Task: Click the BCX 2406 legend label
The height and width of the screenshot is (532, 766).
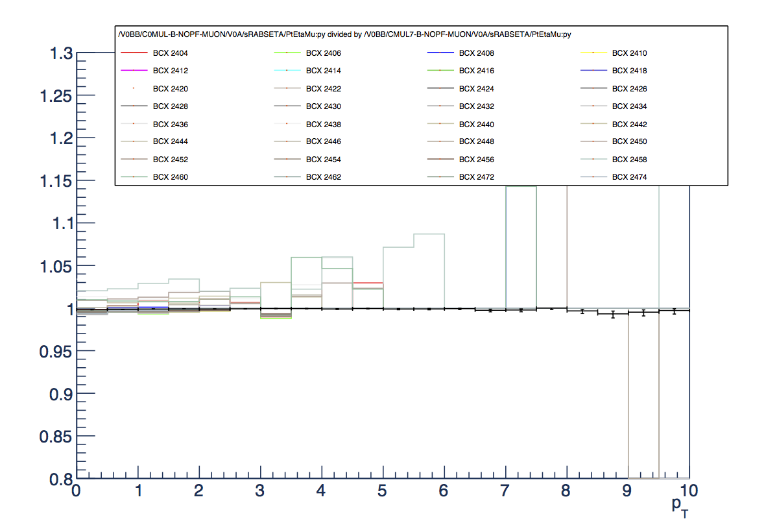Action: 324,53
